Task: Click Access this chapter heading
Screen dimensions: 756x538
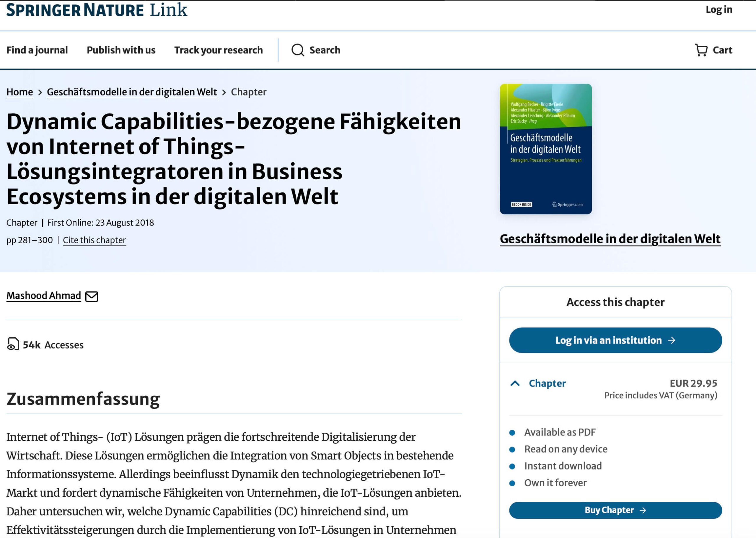Action: coord(615,302)
